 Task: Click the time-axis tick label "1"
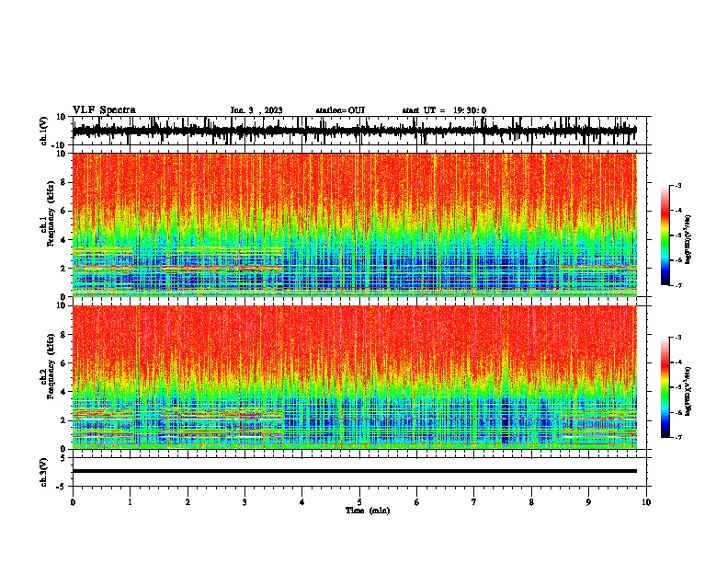tap(130, 502)
